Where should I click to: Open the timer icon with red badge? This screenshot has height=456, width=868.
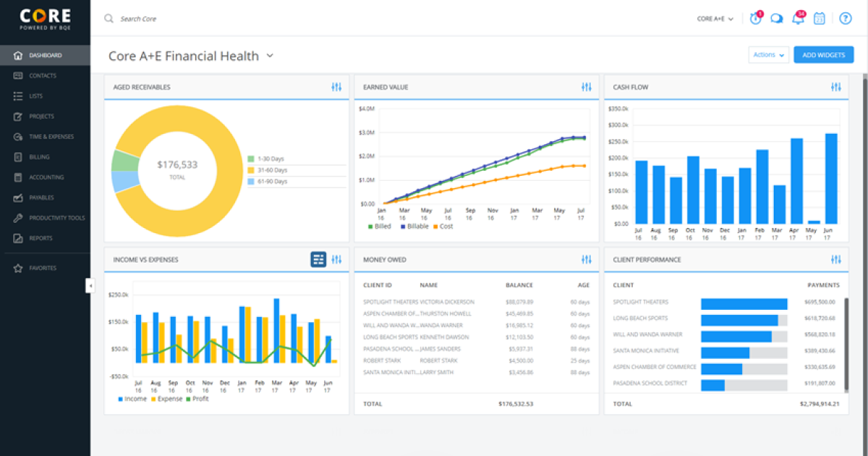(756, 18)
